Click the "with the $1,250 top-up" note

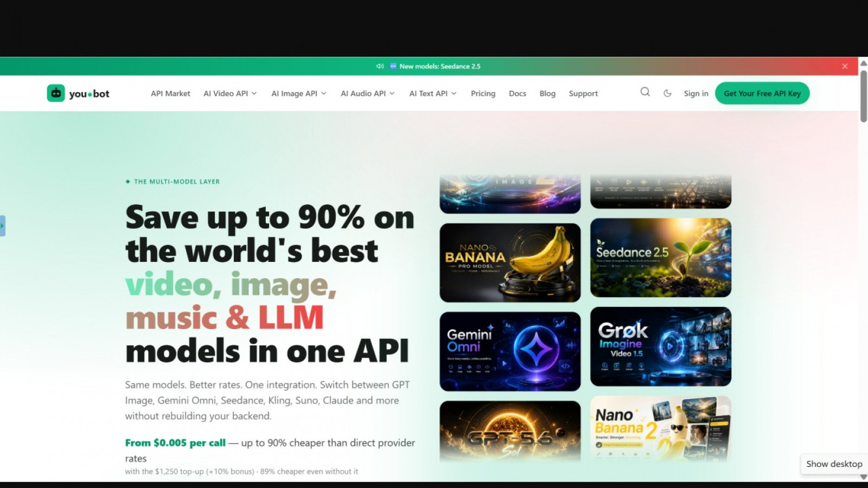pos(241,471)
